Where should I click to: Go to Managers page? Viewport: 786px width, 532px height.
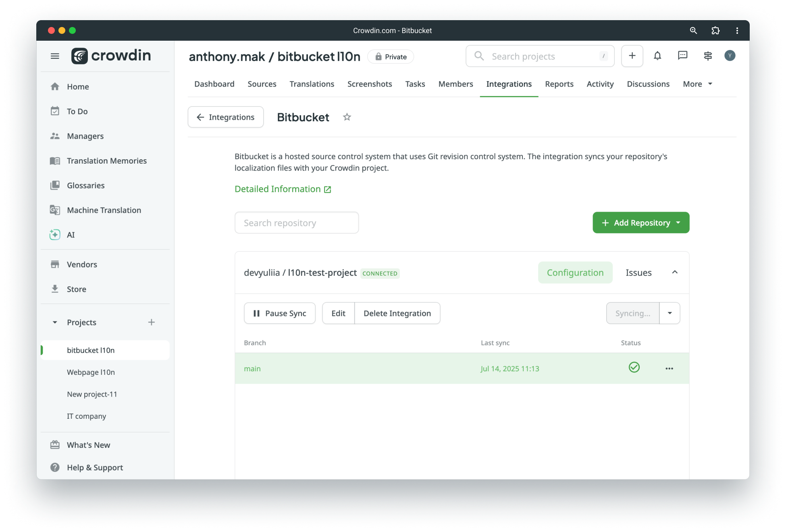pos(85,136)
